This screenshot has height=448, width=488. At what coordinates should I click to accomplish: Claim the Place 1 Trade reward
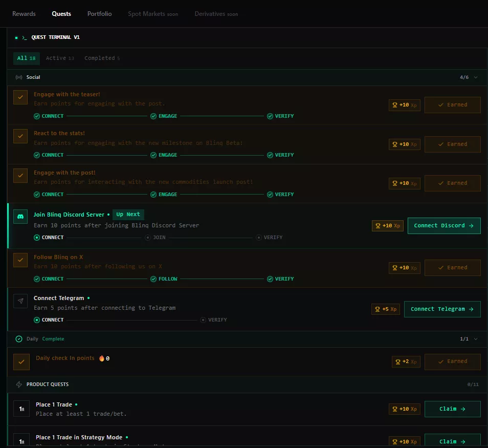[452, 409]
